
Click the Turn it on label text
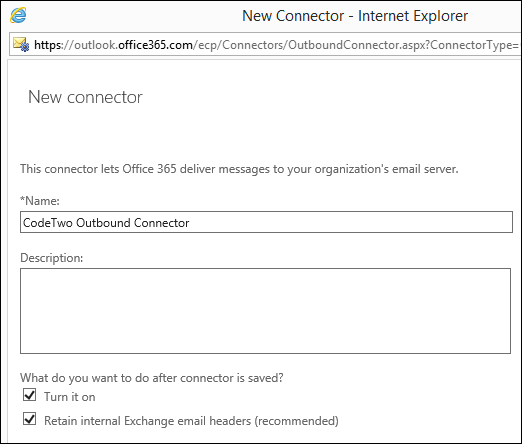tap(70, 397)
